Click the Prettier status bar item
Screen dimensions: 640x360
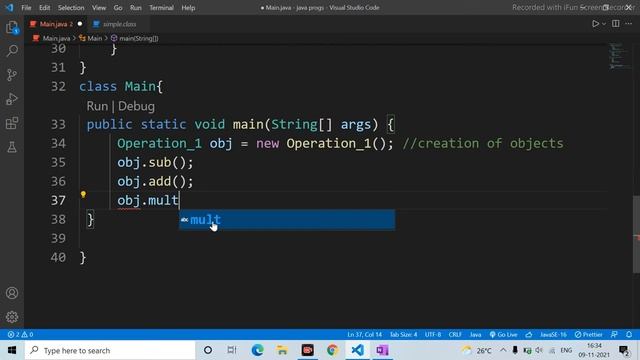(x=589, y=334)
